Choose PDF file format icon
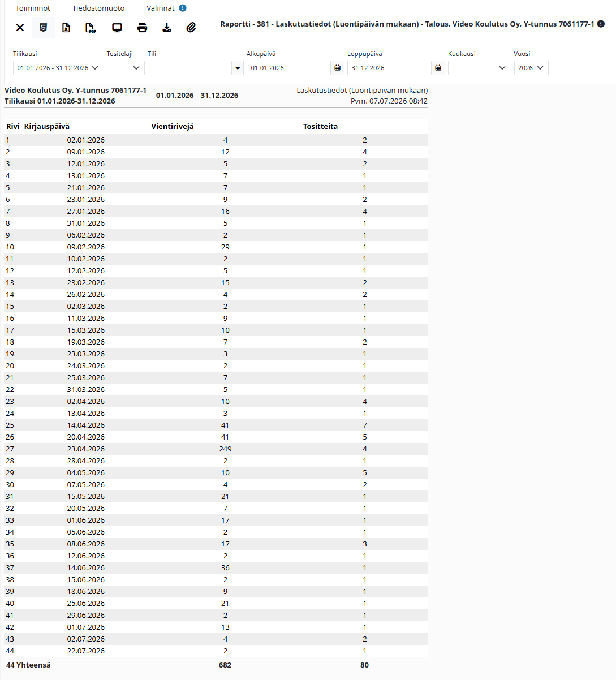616x680 pixels. [x=91, y=28]
